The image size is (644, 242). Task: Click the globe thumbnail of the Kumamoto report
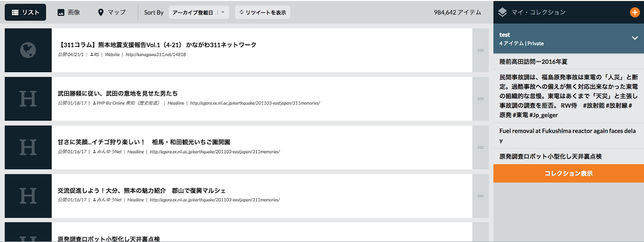click(x=28, y=50)
